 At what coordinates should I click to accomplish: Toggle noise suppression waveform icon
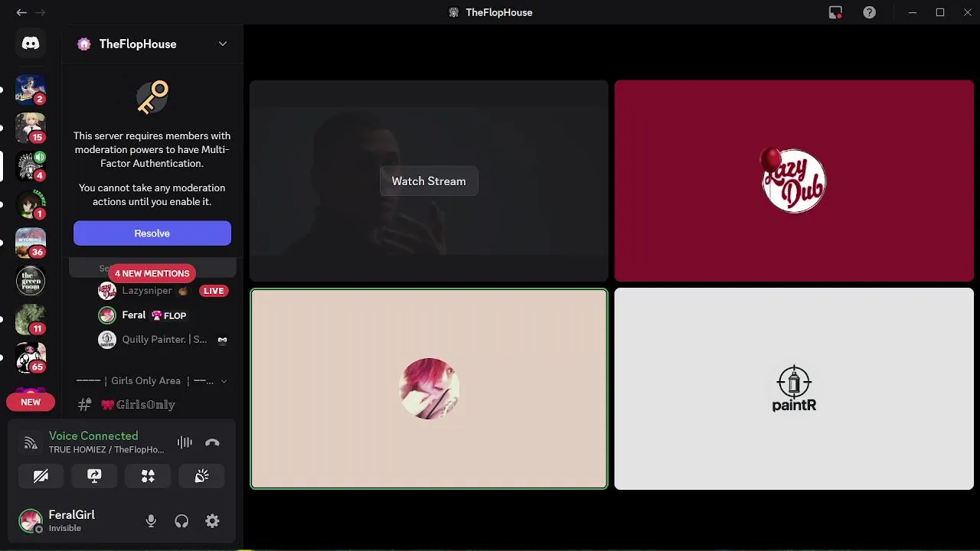click(185, 442)
